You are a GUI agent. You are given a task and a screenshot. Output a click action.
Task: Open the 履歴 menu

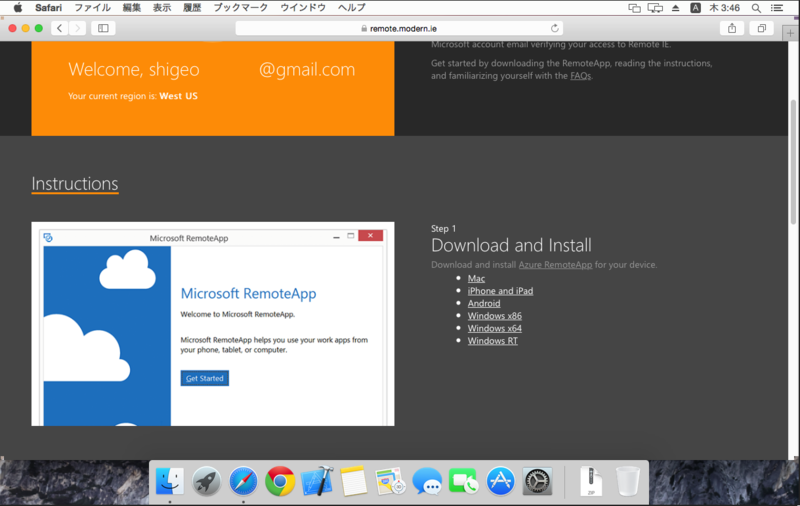point(192,8)
